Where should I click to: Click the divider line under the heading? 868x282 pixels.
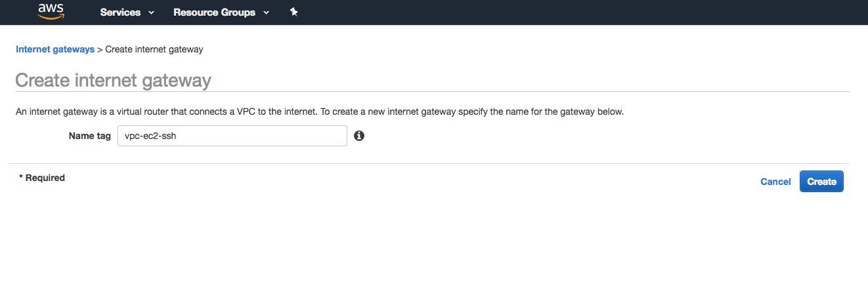432,91
